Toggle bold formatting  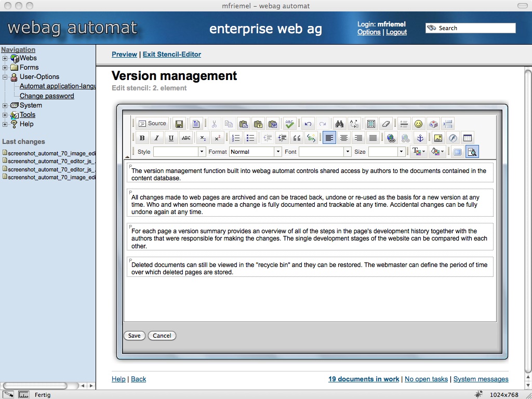142,138
